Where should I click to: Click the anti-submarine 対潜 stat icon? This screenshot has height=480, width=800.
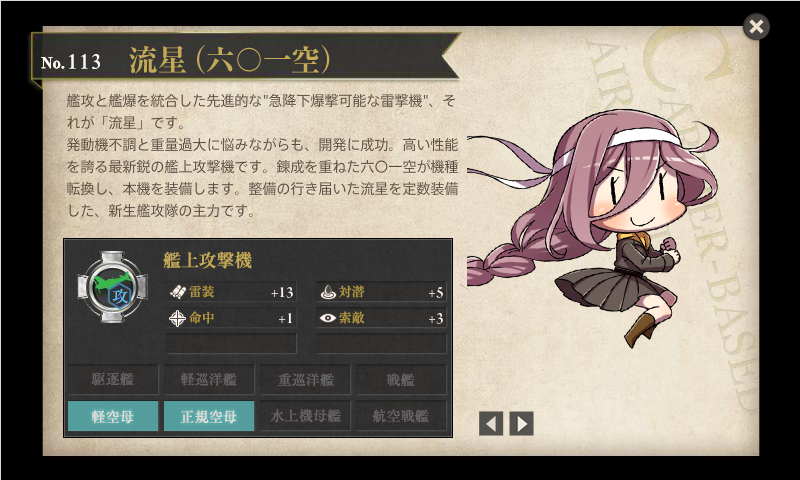click(327, 292)
